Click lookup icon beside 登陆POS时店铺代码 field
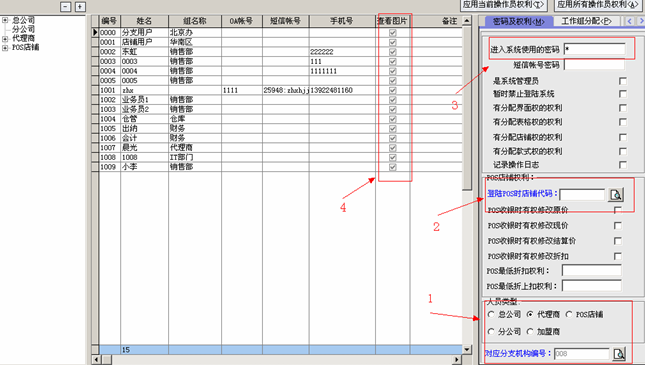Screen dimensions: 645x365 click(x=616, y=195)
